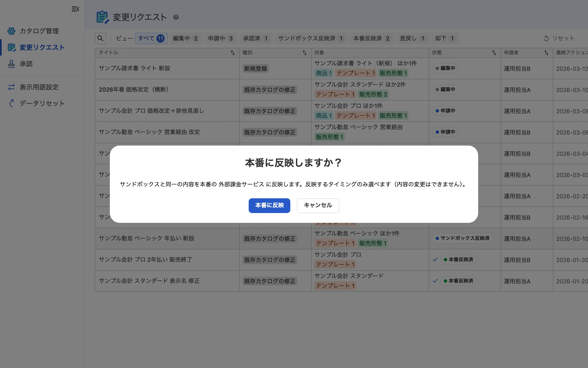Open 表示用語設定 in sidebar
The image size is (588, 368).
point(39,87)
